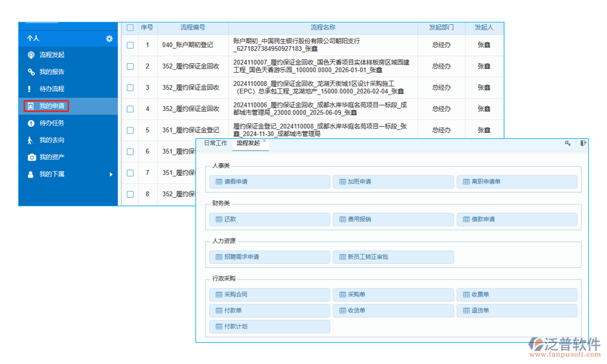Check the checkbox for row 1
This screenshot has width=607, height=364.
(x=130, y=45)
